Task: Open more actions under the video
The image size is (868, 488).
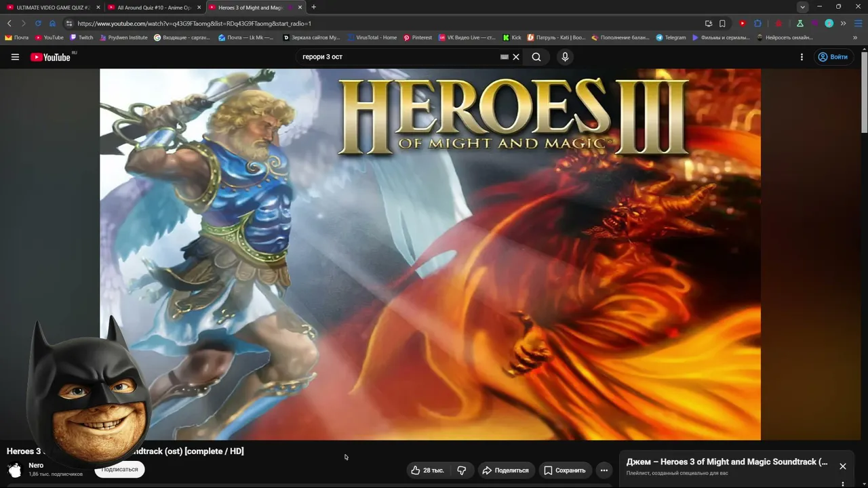Action: 604,470
